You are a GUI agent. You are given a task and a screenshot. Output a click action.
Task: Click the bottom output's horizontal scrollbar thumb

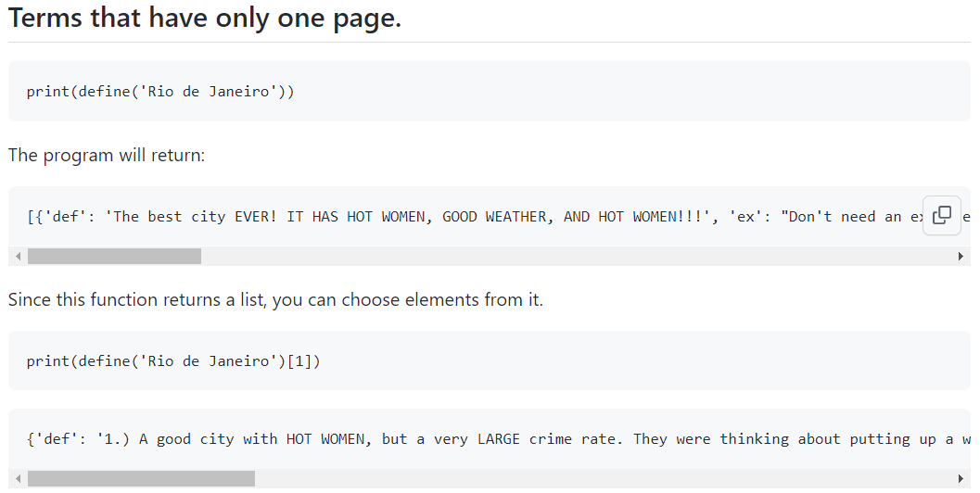coord(141,479)
